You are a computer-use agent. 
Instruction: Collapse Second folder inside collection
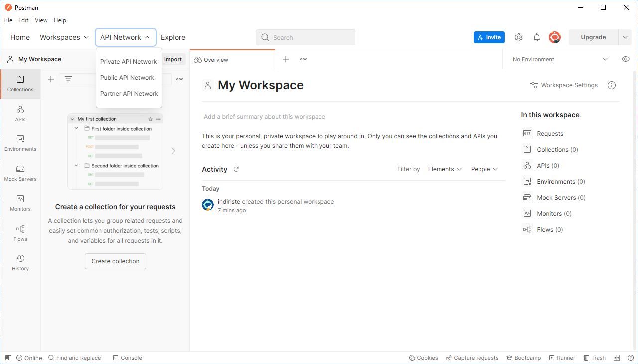(76, 165)
